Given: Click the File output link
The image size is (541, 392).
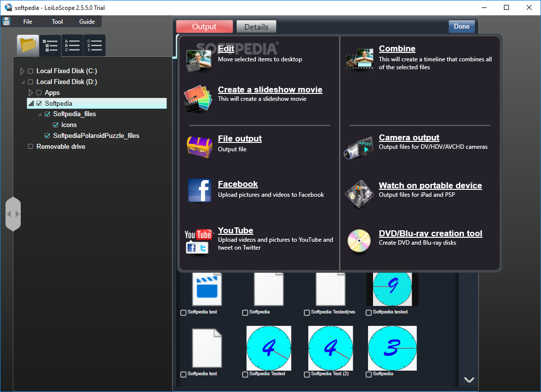Looking at the screenshot, I should coord(240,139).
